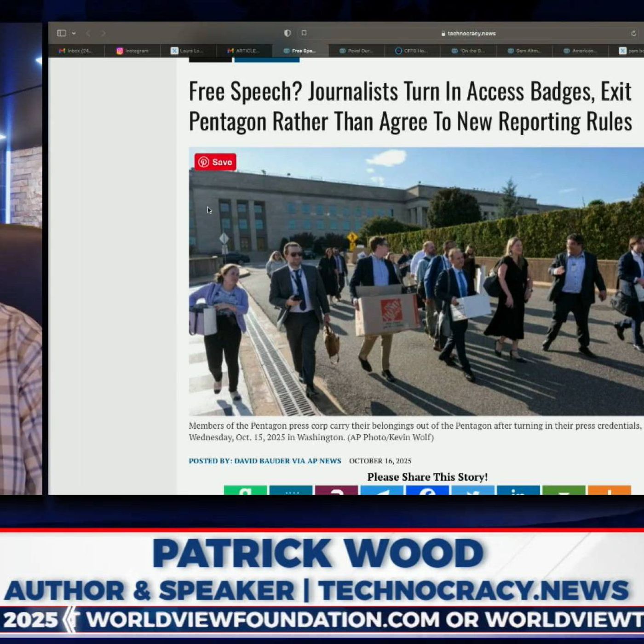Share the story on Facebook icon
Image resolution: width=644 pixels, height=644 pixels.
427,490
